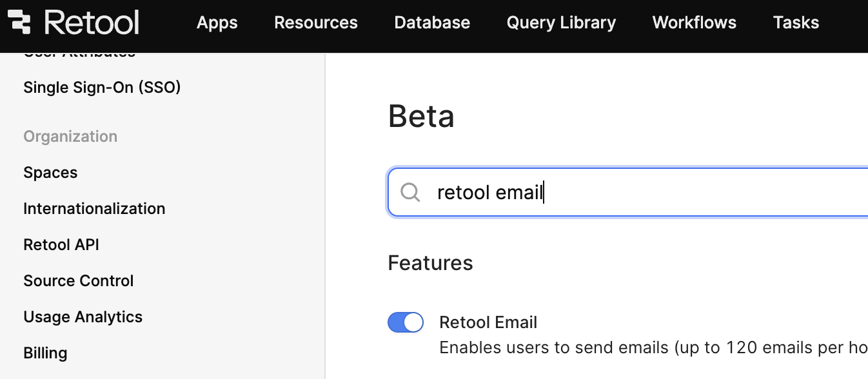Screen dimensions: 868x379
Task: Click the magnifier icon in search box
Action: pos(410,192)
